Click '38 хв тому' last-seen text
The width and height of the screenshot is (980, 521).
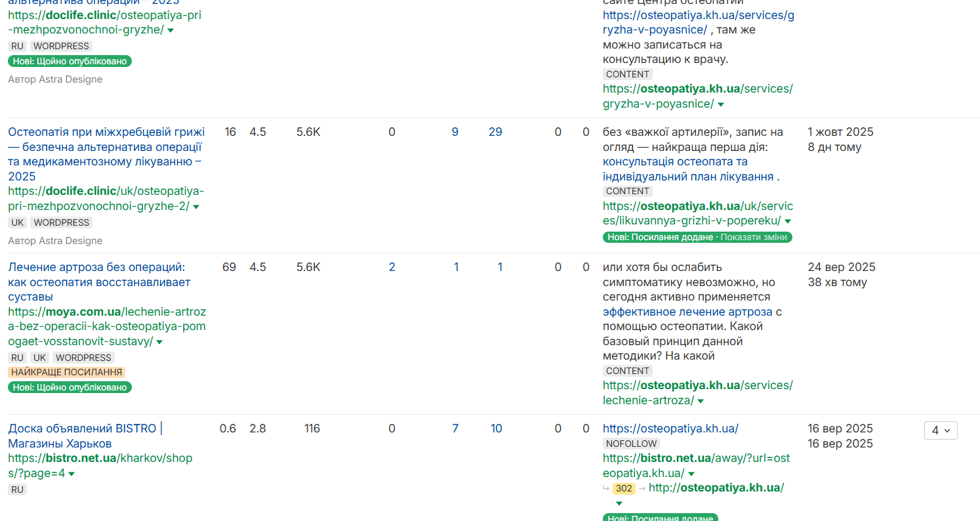(x=838, y=282)
